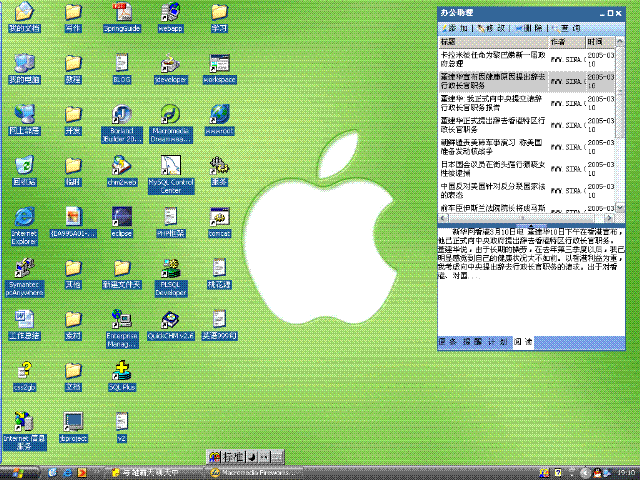Launch SQL Plus desktop shortcut
This screenshot has width=640, height=480.
point(122,376)
